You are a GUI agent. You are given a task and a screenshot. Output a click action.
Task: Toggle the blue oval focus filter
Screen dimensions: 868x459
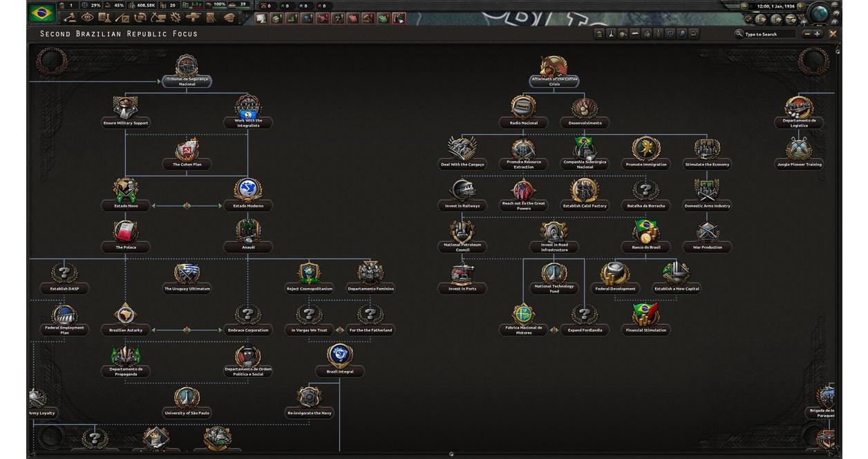[x=682, y=34]
